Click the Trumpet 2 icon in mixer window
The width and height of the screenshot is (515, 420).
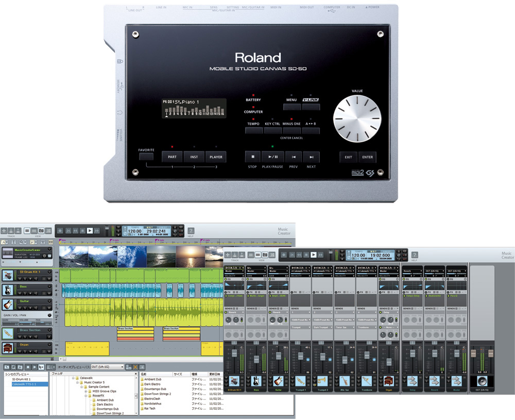pyautogui.click(x=322, y=381)
